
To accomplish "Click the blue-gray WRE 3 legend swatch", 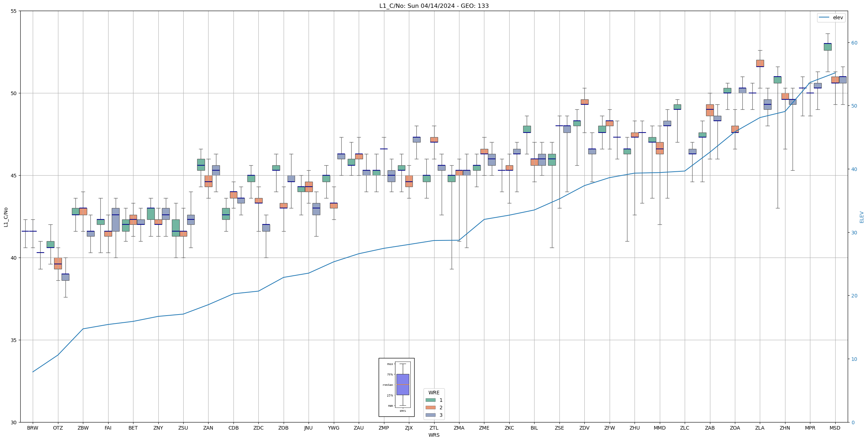I will [430, 415].
